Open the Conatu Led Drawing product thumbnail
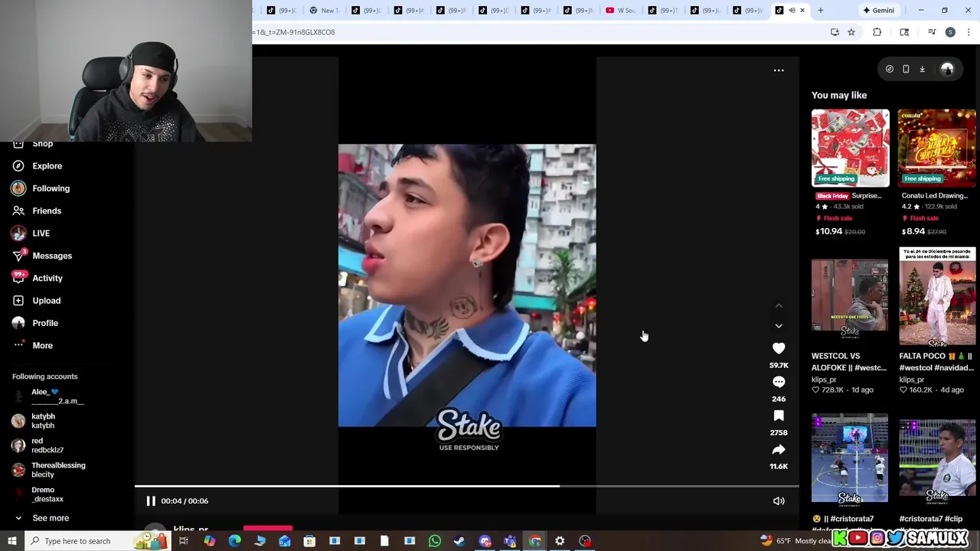 [x=937, y=148]
